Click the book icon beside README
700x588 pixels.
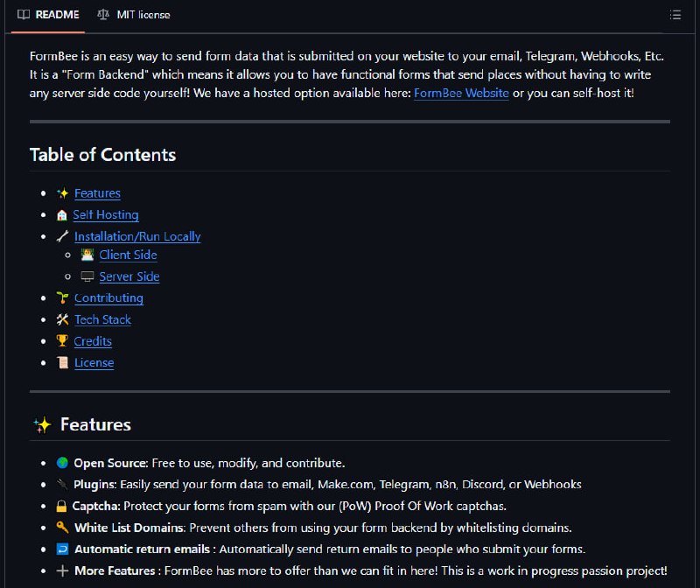click(24, 15)
